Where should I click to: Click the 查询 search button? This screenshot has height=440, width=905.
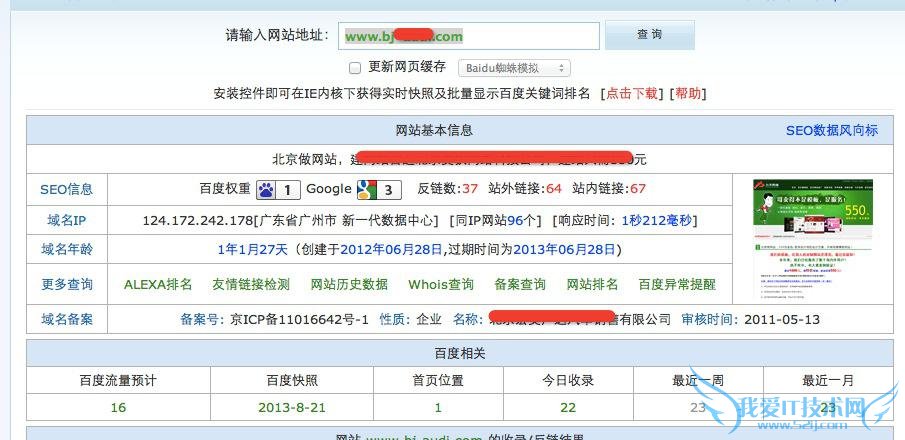(x=649, y=35)
